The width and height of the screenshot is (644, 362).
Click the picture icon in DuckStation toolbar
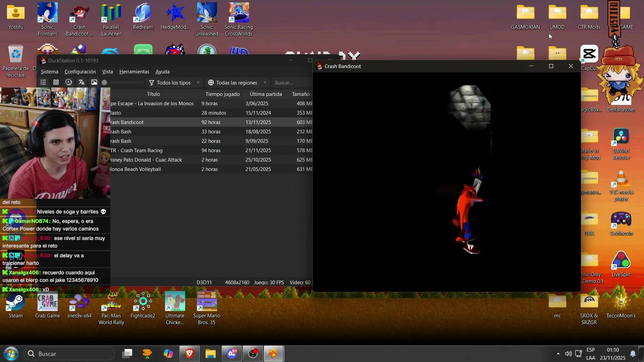pyautogui.click(x=94, y=82)
